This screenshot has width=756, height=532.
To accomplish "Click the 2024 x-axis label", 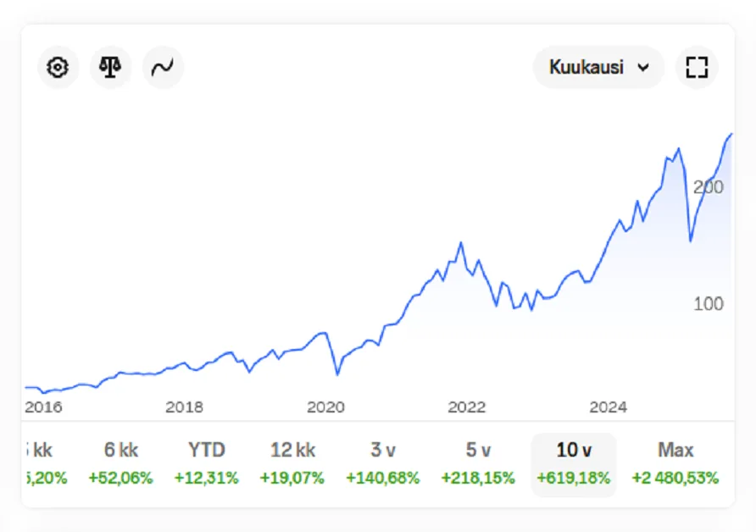I will pyautogui.click(x=608, y=407).
